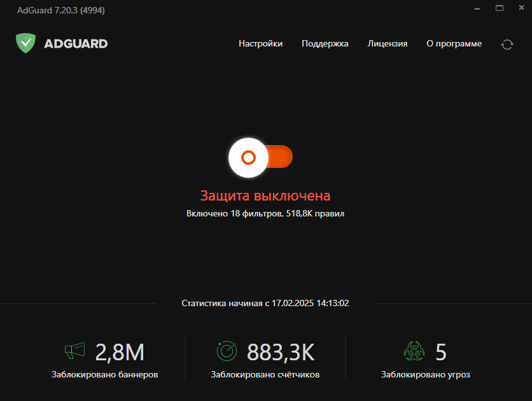Maximize the AdGuard window
532x401 pixels.
(500, 8)
